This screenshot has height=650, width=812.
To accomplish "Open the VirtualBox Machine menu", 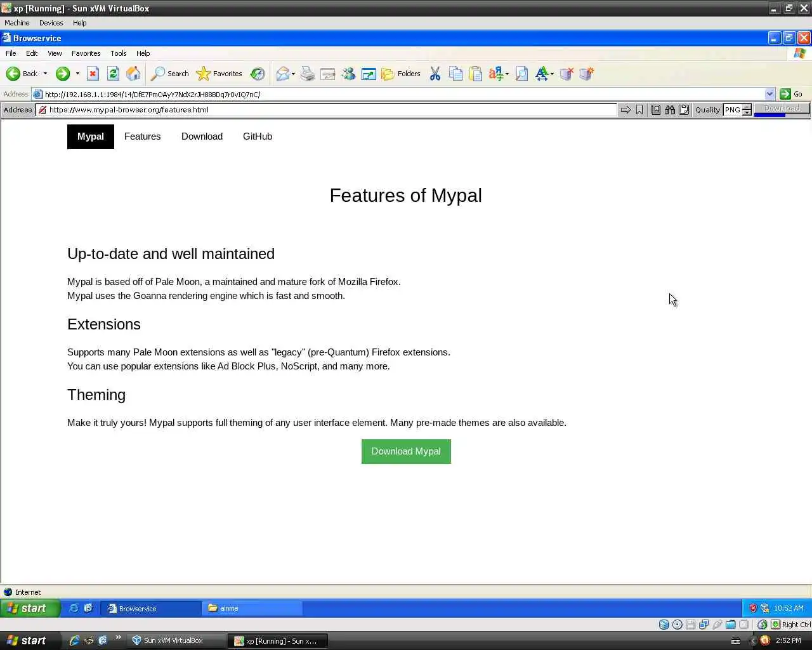I will coord(16,23).
